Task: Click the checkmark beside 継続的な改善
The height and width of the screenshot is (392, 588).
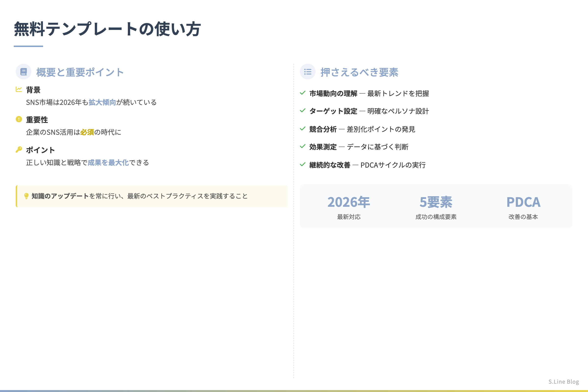Action: pyautogui.click(x=303, y=164)
